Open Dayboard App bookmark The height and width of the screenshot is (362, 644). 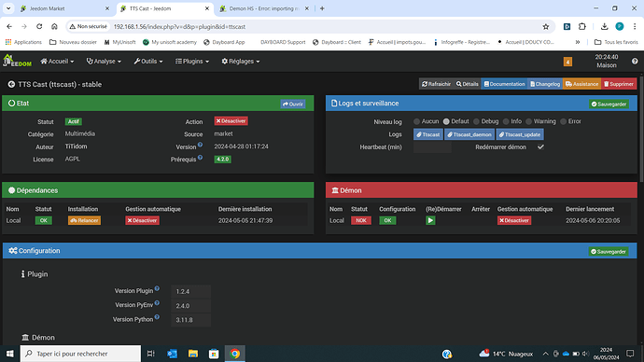click(224, 42)
